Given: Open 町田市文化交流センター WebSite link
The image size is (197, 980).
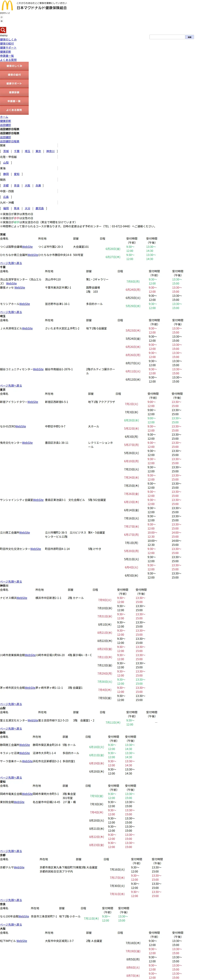Looking at the screenshot, I should [x=36, y=549].
